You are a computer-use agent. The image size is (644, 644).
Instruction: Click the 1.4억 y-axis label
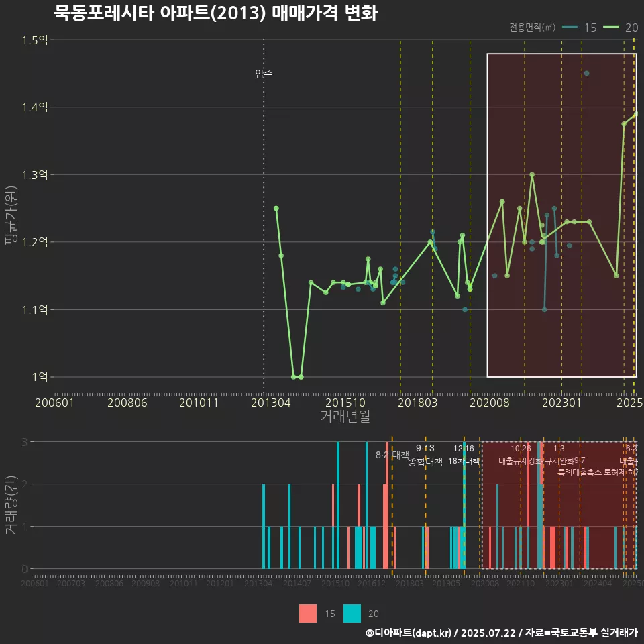35,107
